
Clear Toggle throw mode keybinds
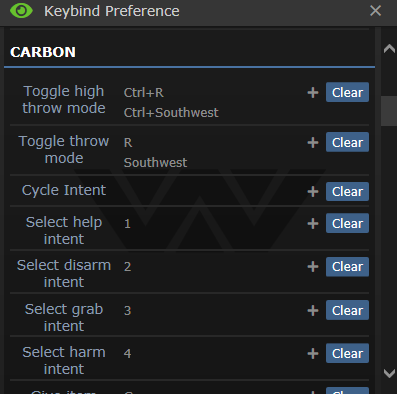click(x=347, y=142)
